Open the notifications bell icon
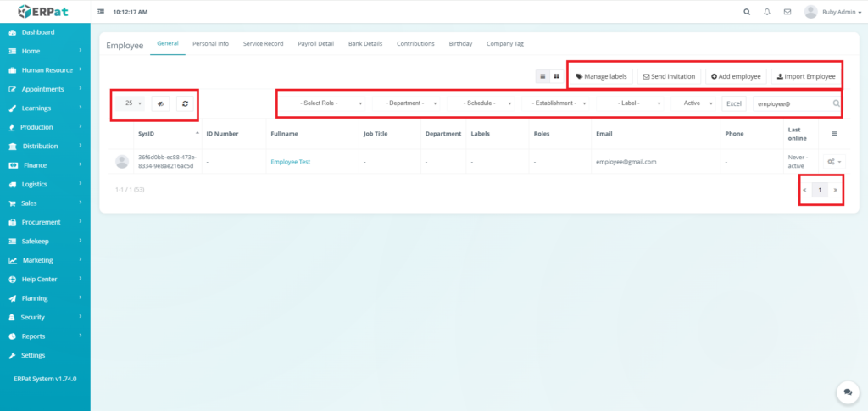This screenshot has width=868, height=411. 767,13
